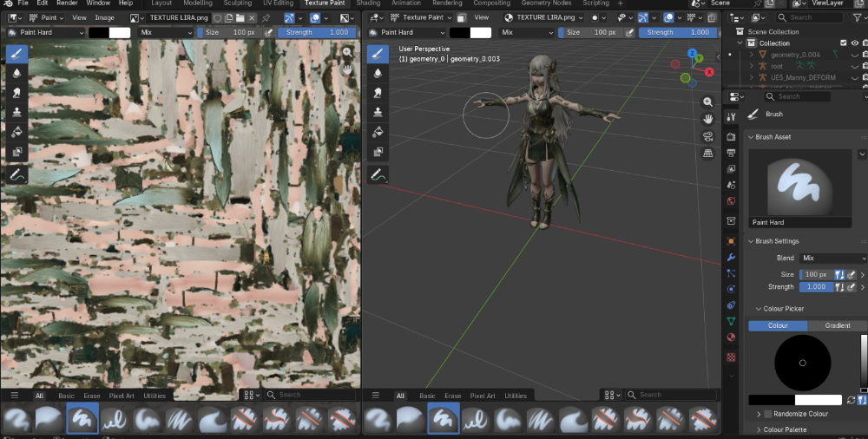Toggle Collection exclude checkbox in outliner
The image size is (868, 439).
click(x=843, y=43)
